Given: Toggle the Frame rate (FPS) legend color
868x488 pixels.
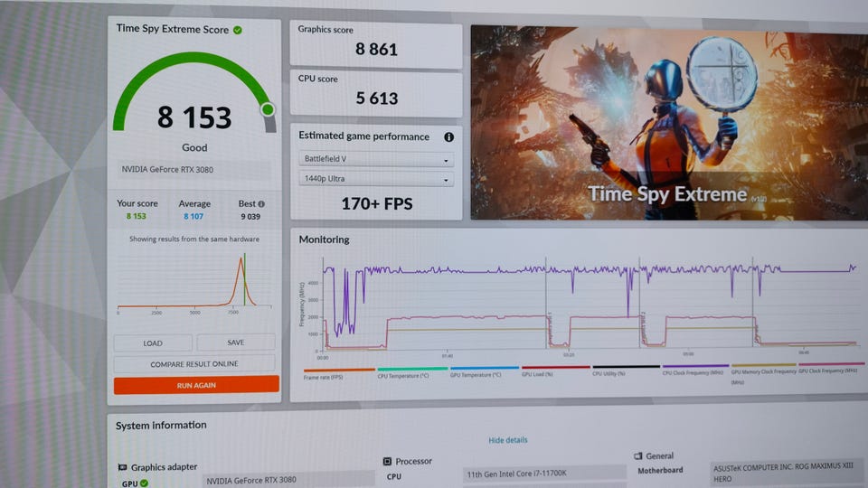Looking at the screenshot, I should [339, 370].
